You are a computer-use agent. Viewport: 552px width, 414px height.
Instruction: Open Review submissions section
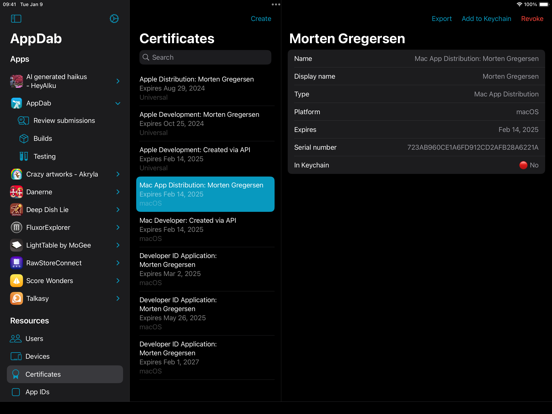64,121
